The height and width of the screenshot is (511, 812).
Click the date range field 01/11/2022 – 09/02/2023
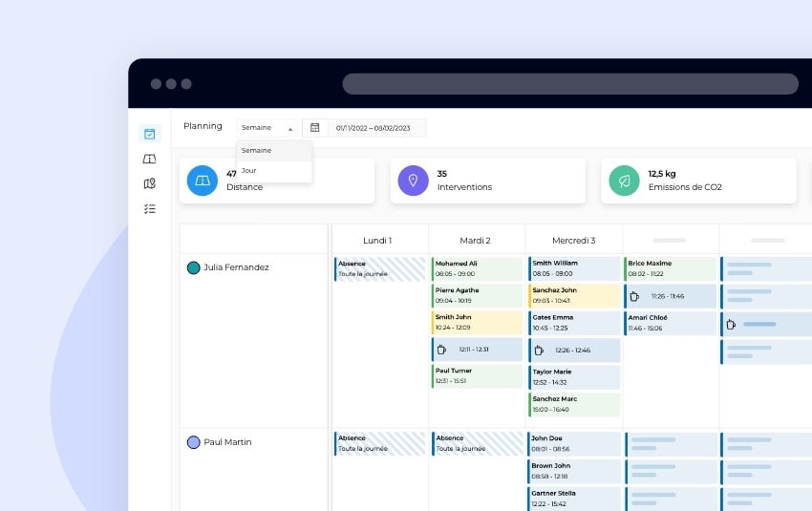point(376,127)
